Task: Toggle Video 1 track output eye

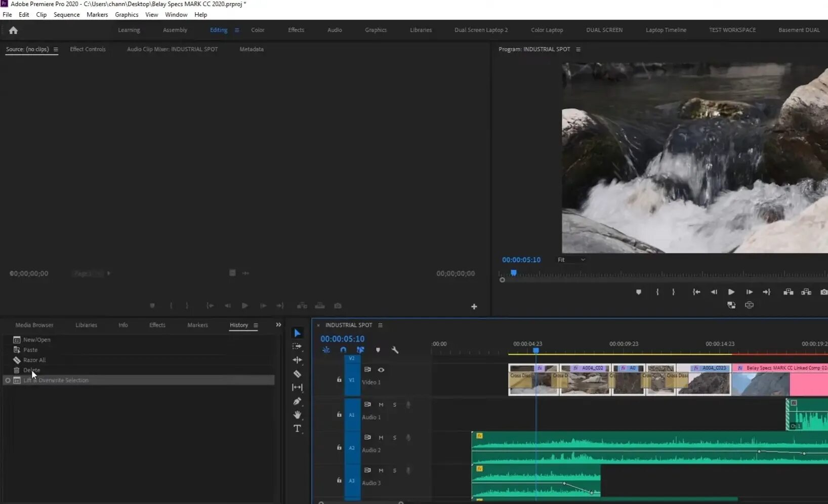Action: [x=381, y=370]
